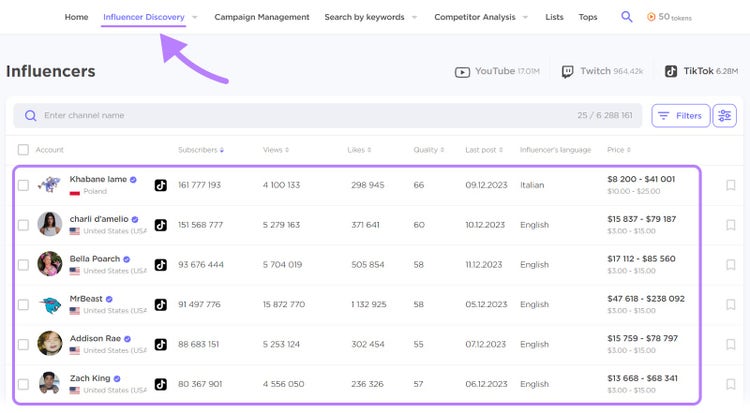
Task: Check the Addison Rae row checkbox
Action: click(23, 344)
